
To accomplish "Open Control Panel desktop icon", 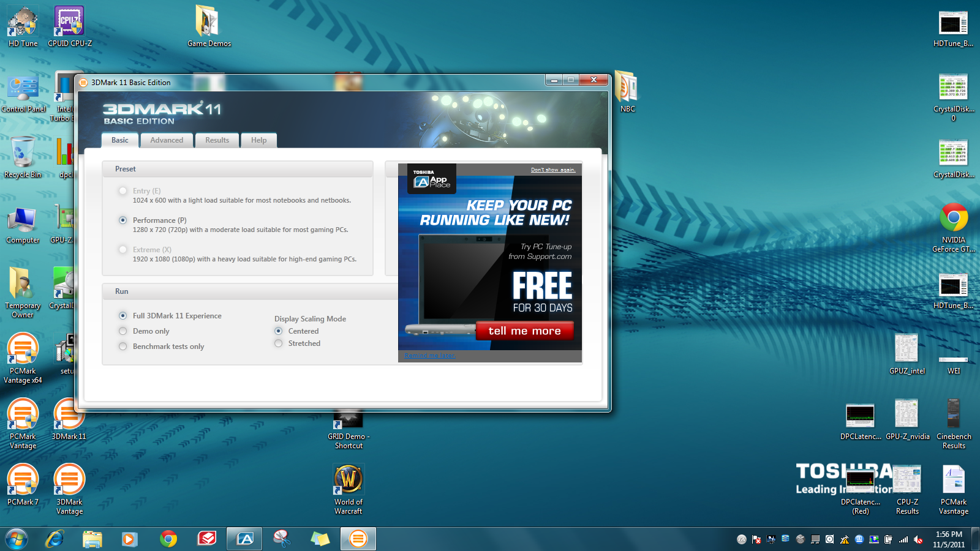I will 23,94.
